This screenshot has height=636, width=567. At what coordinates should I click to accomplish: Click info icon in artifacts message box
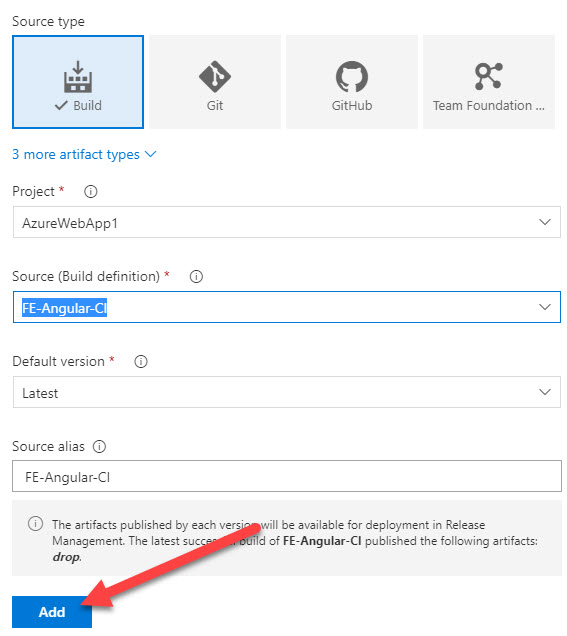35,524
